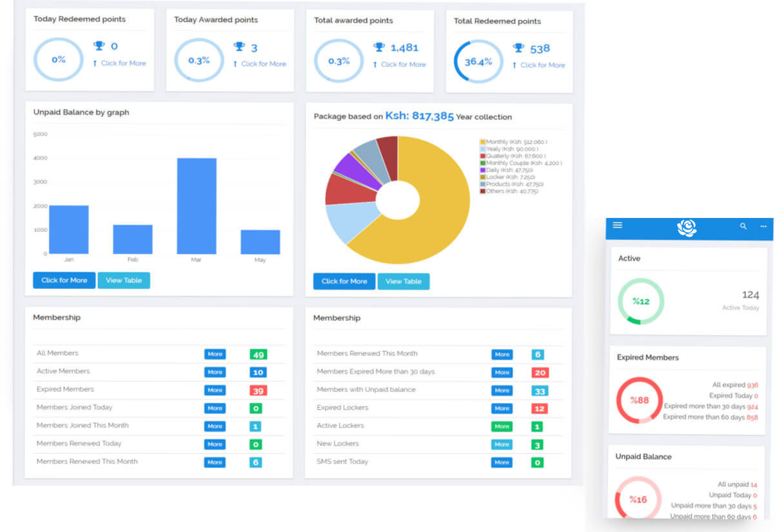Screen dimensions: 777x532
Task: Click the trophy icon on Total awarded points card
Action: (x=380, y=47)
